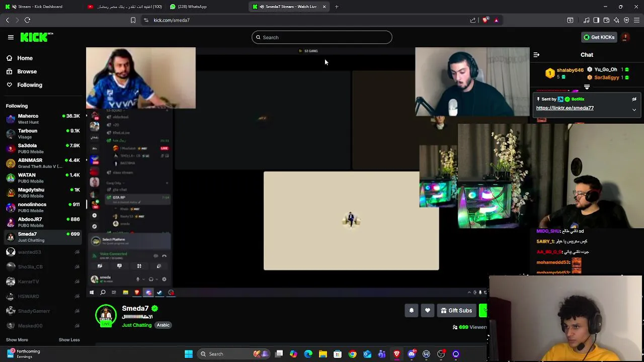Close the Smeda7 Stream tab
This screenshot has height=362, width=644.
(x=324, y=7)
